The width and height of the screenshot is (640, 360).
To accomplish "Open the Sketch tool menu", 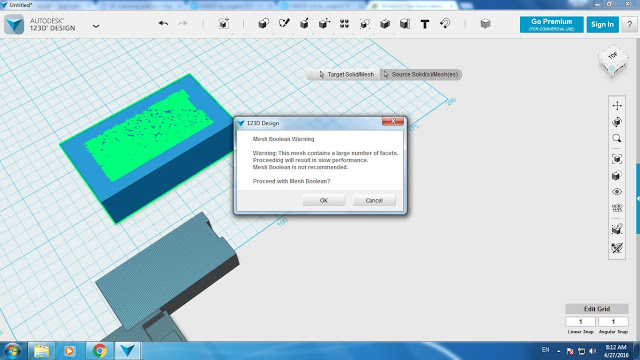I will (284, 24).
